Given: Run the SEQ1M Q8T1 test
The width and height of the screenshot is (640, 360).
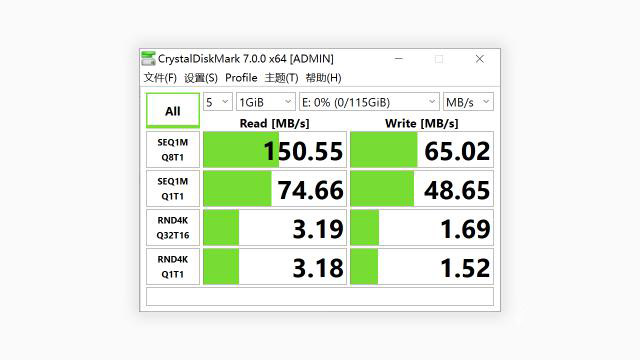Looking at the screenshot, I should [173, 150].
